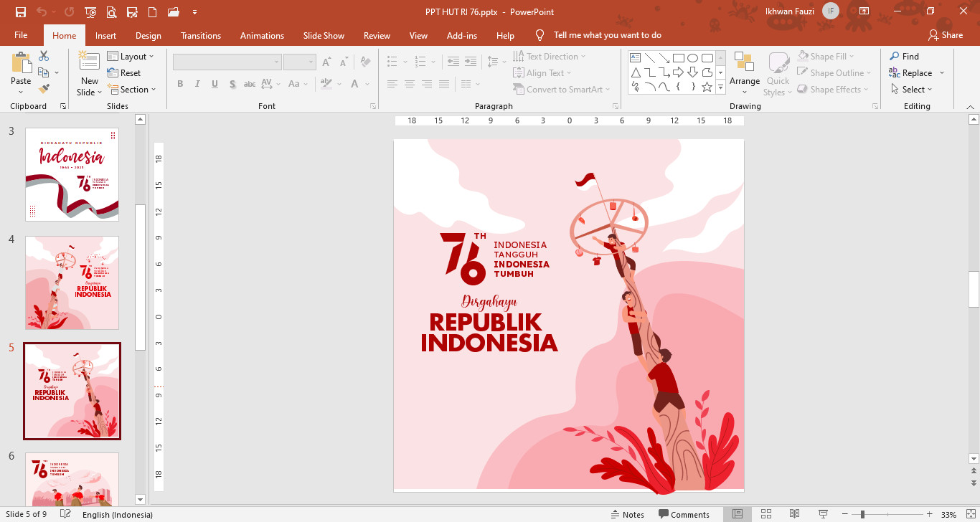Switch to Slide Sorter view in status bar
980x522 pixels.
765,513
